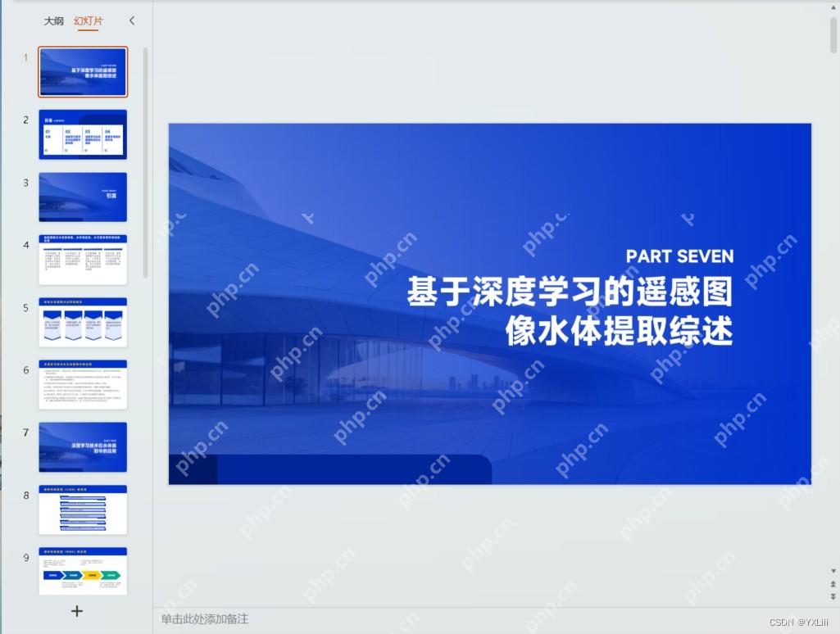Click the PART SEVEN text on slide

[x=680, y=256]
